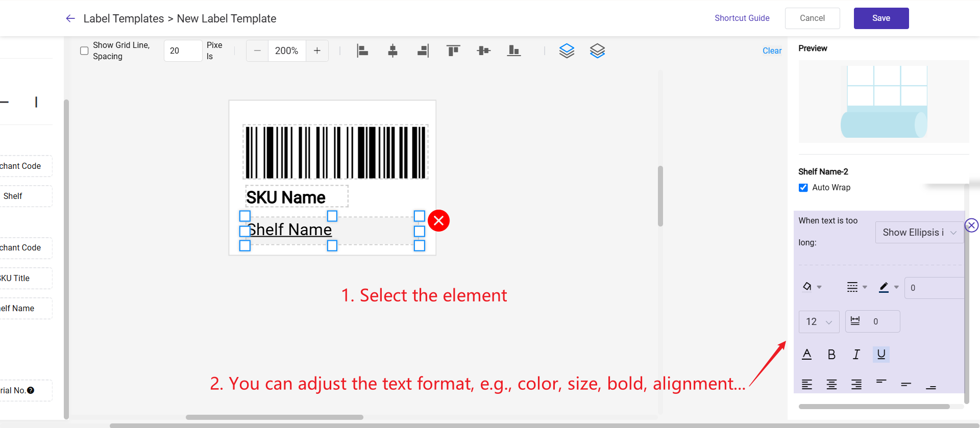This screenshot has width=980, height=428.
Task: Open the background fill color picker
Action: click(811, 287)
